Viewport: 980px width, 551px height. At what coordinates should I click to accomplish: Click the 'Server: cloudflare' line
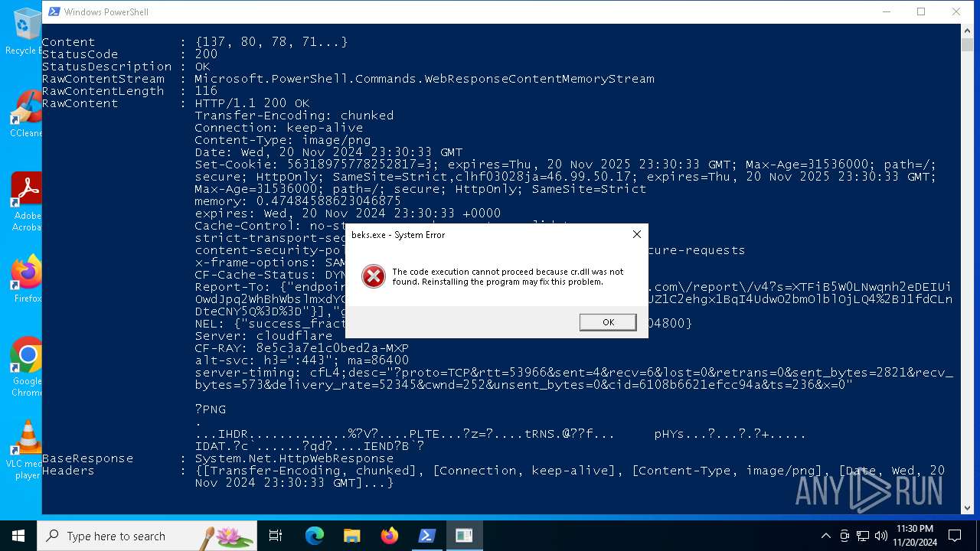tap(263, 336)
